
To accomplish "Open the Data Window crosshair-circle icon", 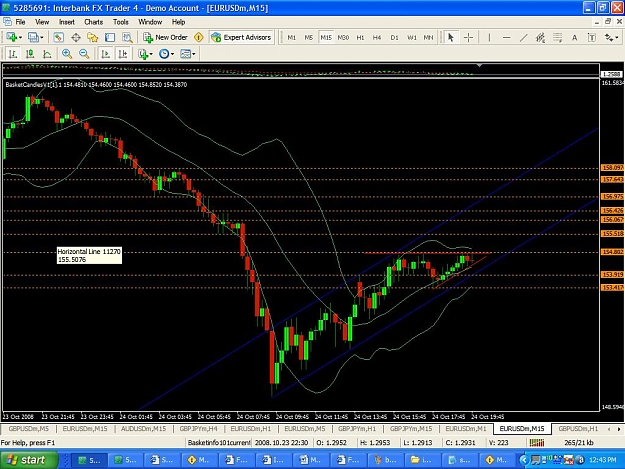I will tap(76, 37).
